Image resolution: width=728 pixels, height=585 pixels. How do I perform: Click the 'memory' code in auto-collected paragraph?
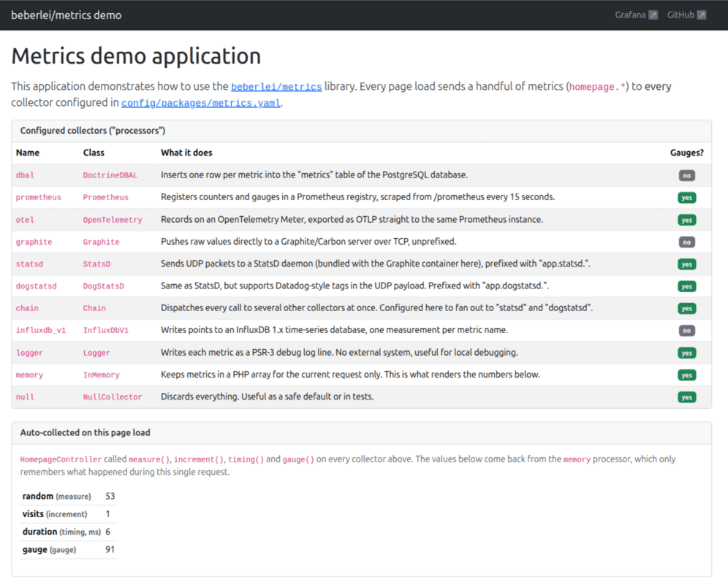click(x=577, y=459)
